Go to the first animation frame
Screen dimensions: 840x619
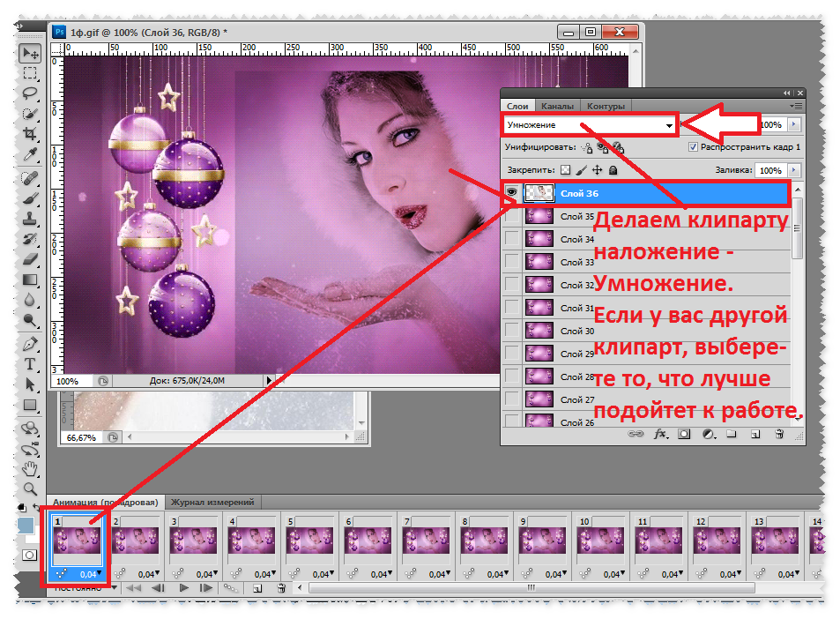point(134,588)
